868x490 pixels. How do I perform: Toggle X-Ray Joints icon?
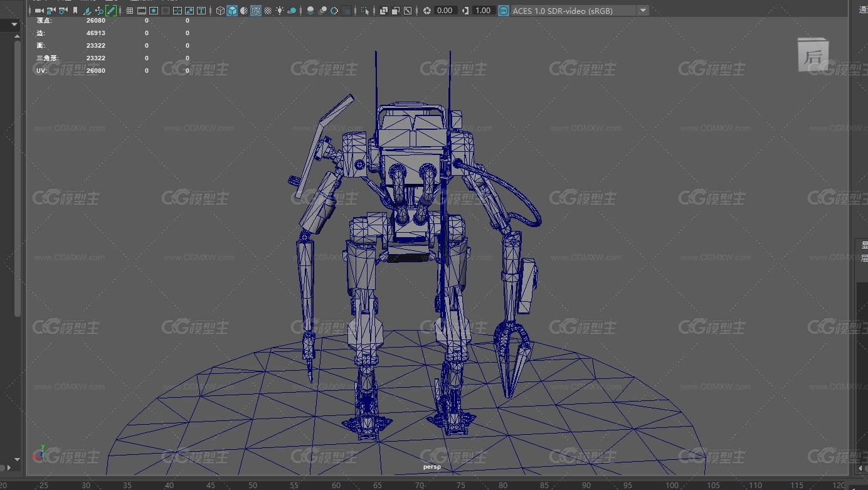click(x=408, y=11)
